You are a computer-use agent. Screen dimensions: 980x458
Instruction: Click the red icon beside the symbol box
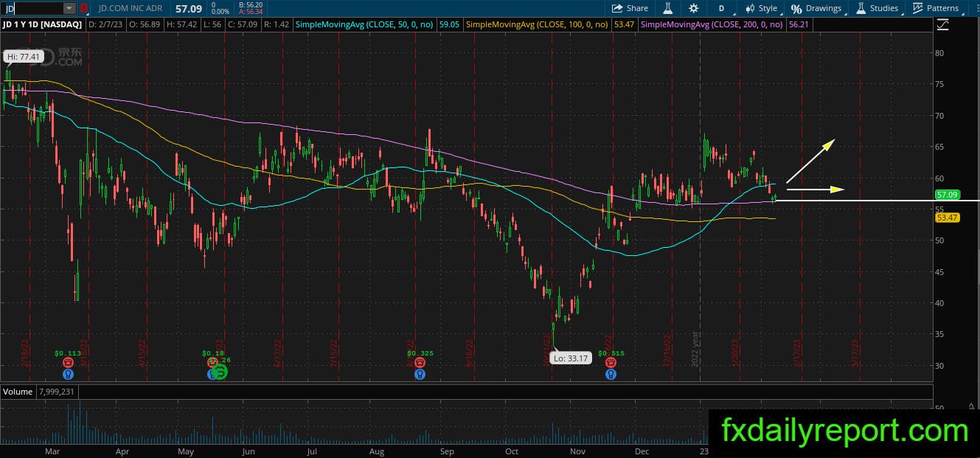click(x=83, y=8)
